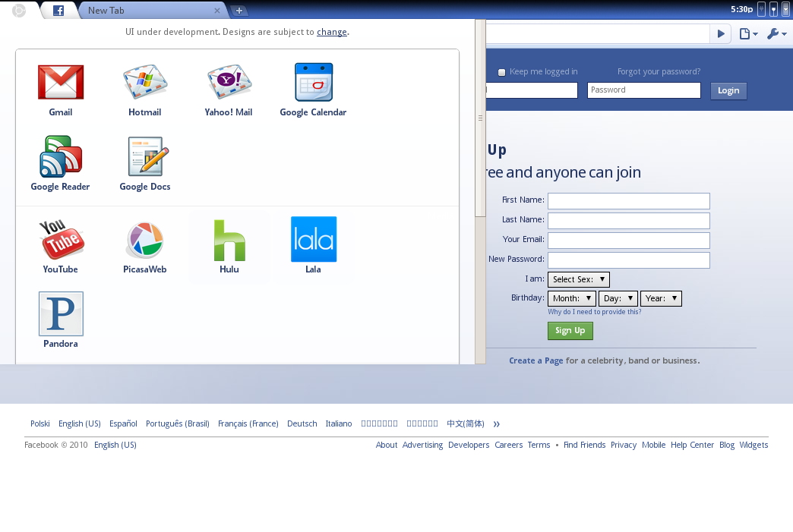Open the Pandora app icon
Viewport: 793px width, 532px height.
click(x=61, y=314)
